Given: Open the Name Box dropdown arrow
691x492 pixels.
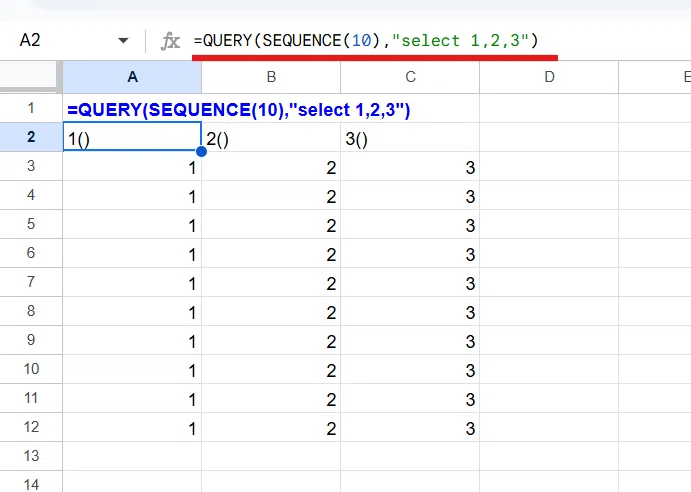Looking at the screenshot, I should click(x=123, y=41).
